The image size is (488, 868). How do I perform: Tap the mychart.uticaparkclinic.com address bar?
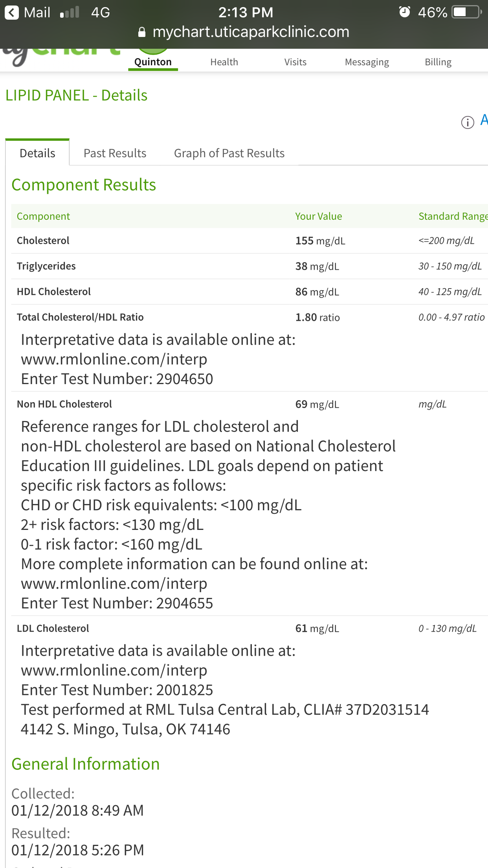pyautogui.click(x=251, y=32)
